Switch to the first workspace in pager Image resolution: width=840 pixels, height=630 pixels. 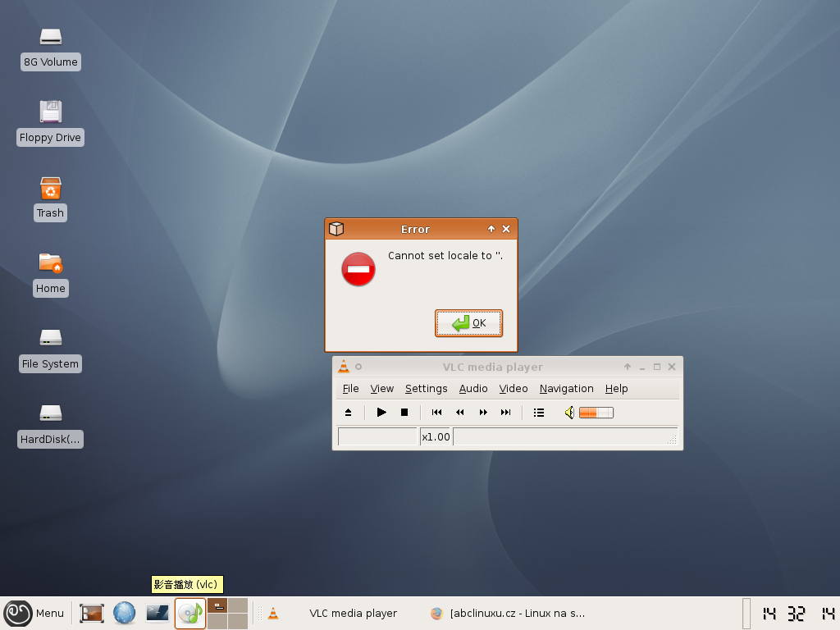217,606
